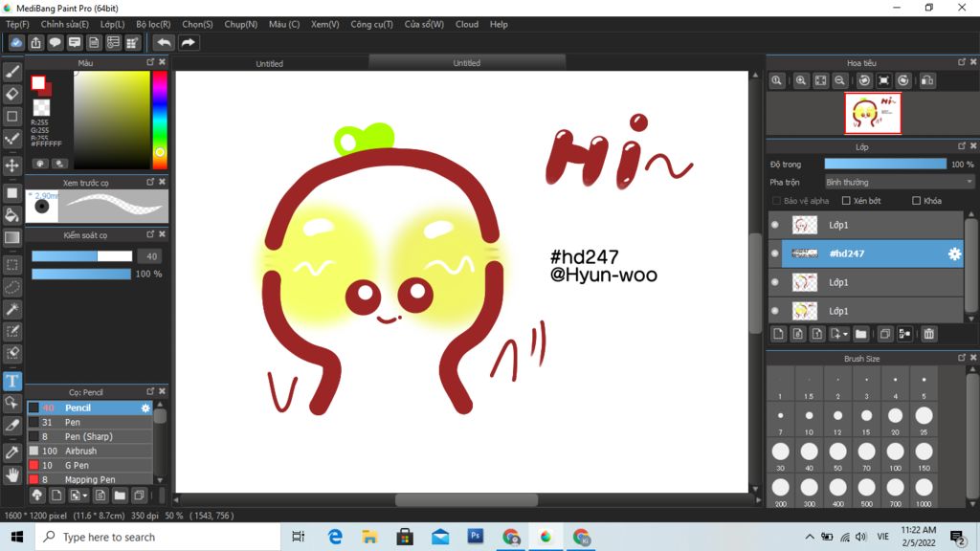
Task: Click the Redo arrow in toolbar
Action: (188, 42)
